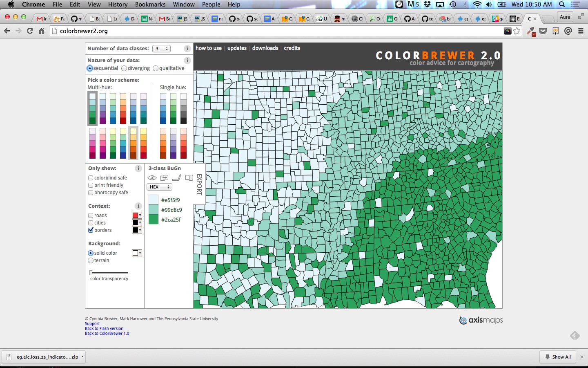588x368 pixels.
Task: Click the browser forward arrow
Action: click(x=18, y=31)
